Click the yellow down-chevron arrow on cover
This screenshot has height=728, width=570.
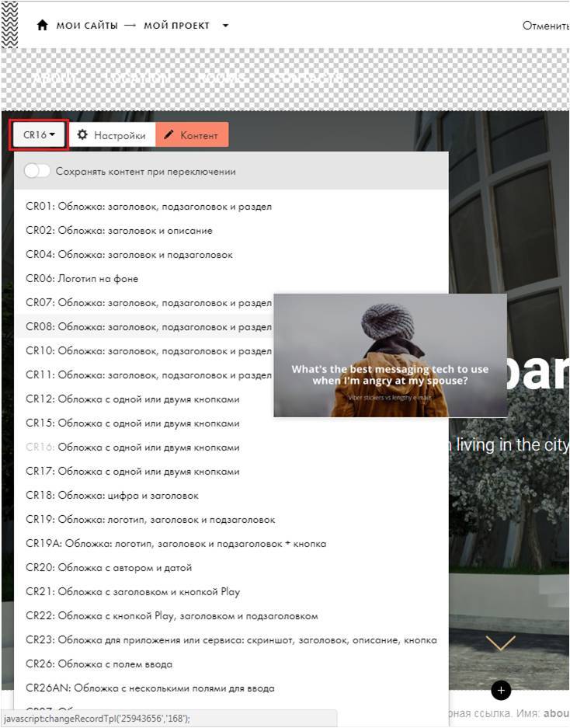pos(500,643)
